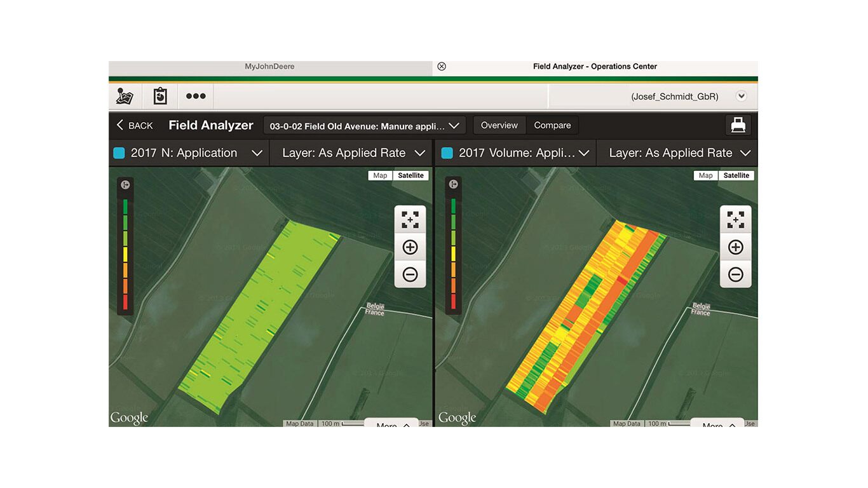
Task: Expand the Josef_Schmidt_GbR account dropdown arrow
Action: [741, 96]
